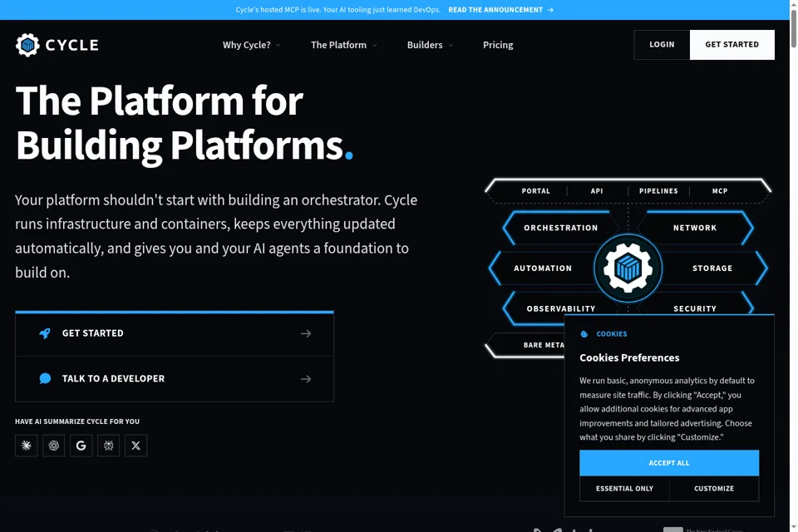The image size is (798, 532).
Task: Expand The Platform dropdown chevron
Action: 375,46
